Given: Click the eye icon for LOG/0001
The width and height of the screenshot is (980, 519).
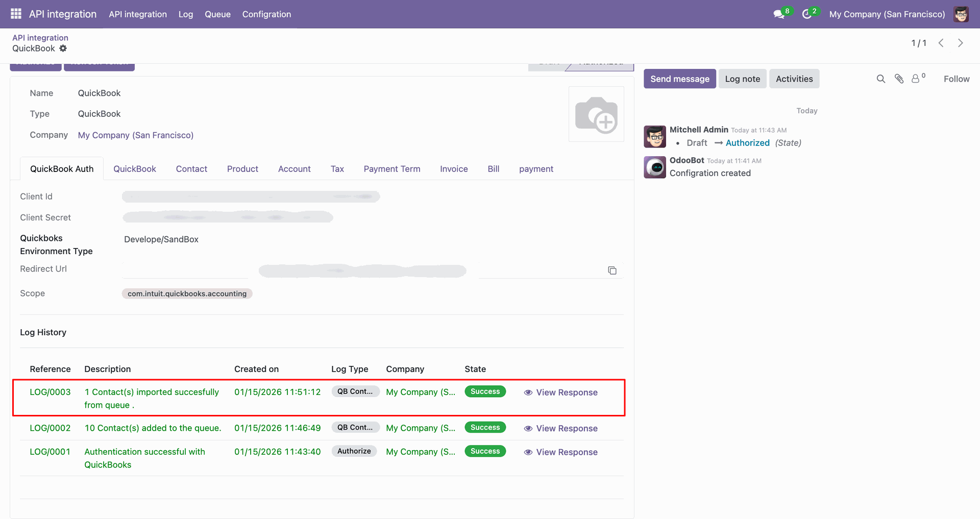Looking at the screenshot, I should click(528, 452).
